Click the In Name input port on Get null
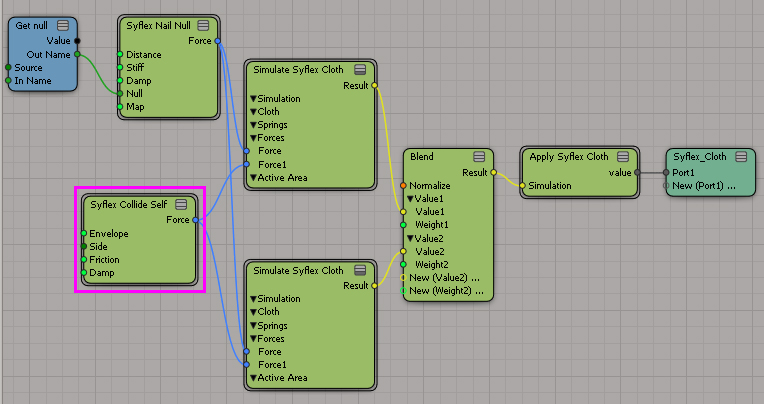This screenshot has height=404, width=764. coord(8,80)
